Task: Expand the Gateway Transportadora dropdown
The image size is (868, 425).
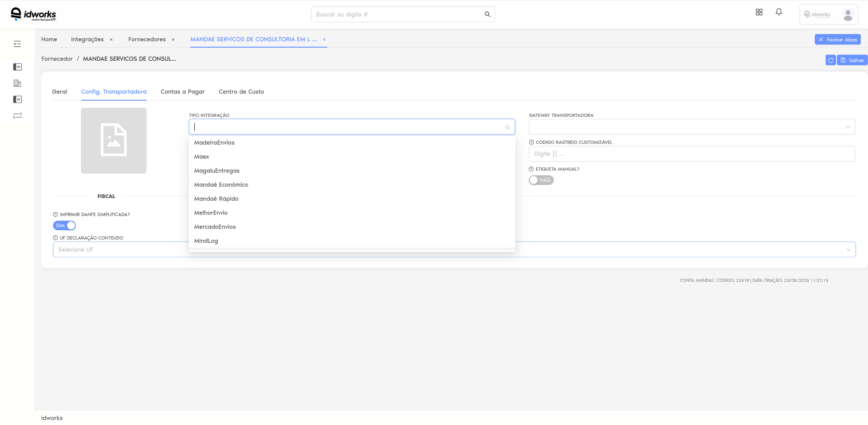Action: pyautogui.click(x=692, y=127)
